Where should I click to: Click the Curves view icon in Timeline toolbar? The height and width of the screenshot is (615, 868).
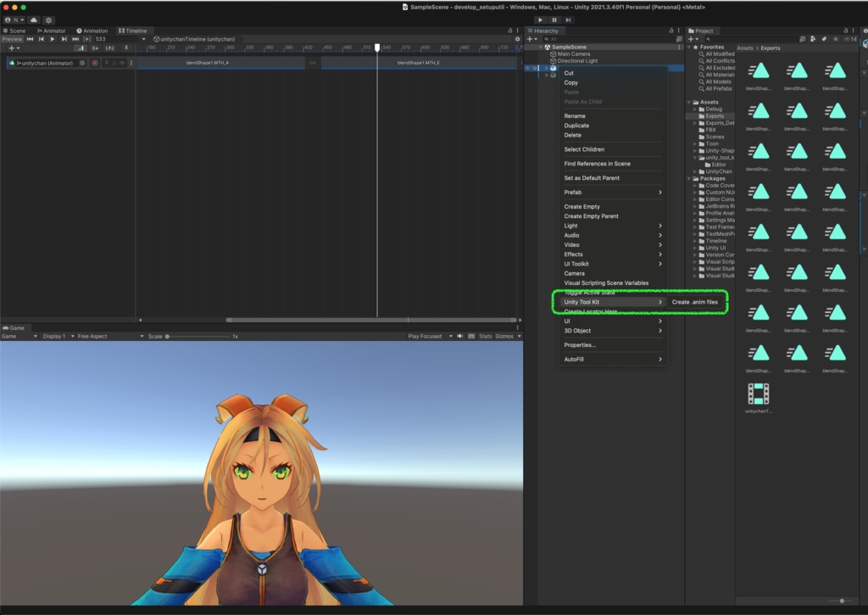pos(81,48)
